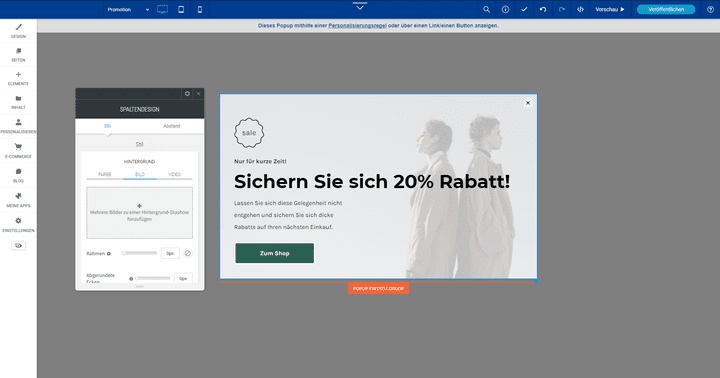720x378 pixels.
Task: Open the Meine Apps sidebar panel
Action: coord(18,200)
